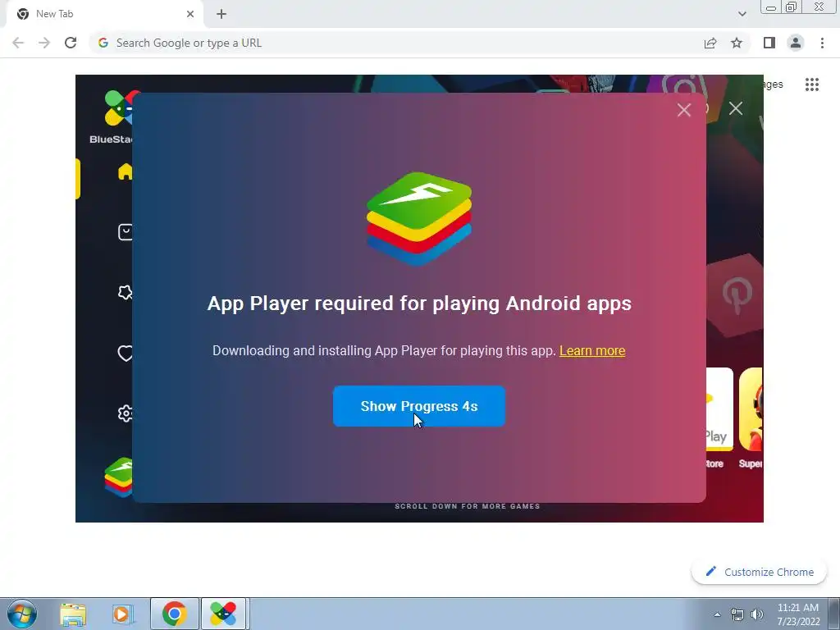Image resolution: width=840 pixels, height=630 pixels.
Task: Click the BlueStacks logo at sidebar top
Action: pos(119,107)
